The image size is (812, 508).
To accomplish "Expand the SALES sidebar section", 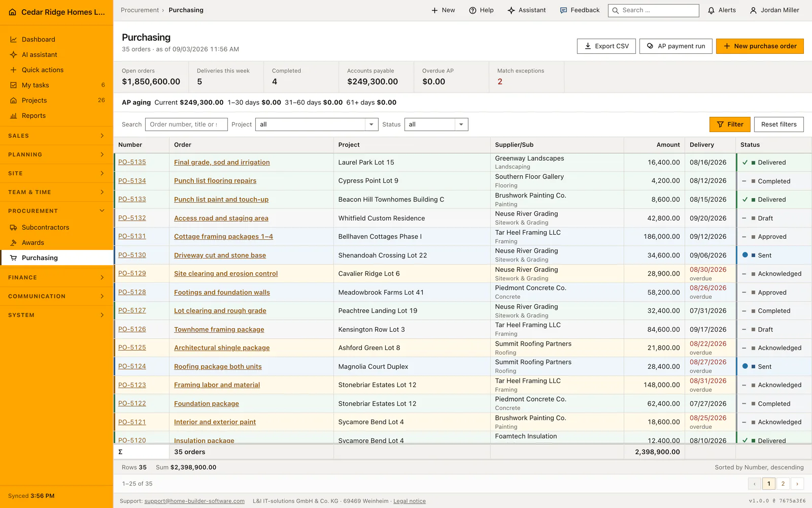I will tap(56, 136).
